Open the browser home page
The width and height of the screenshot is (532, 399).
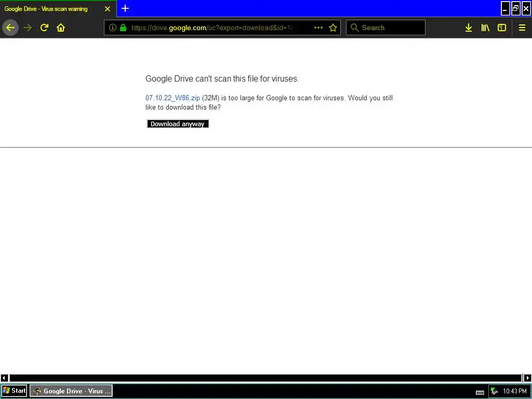click(x=61, y=28)
